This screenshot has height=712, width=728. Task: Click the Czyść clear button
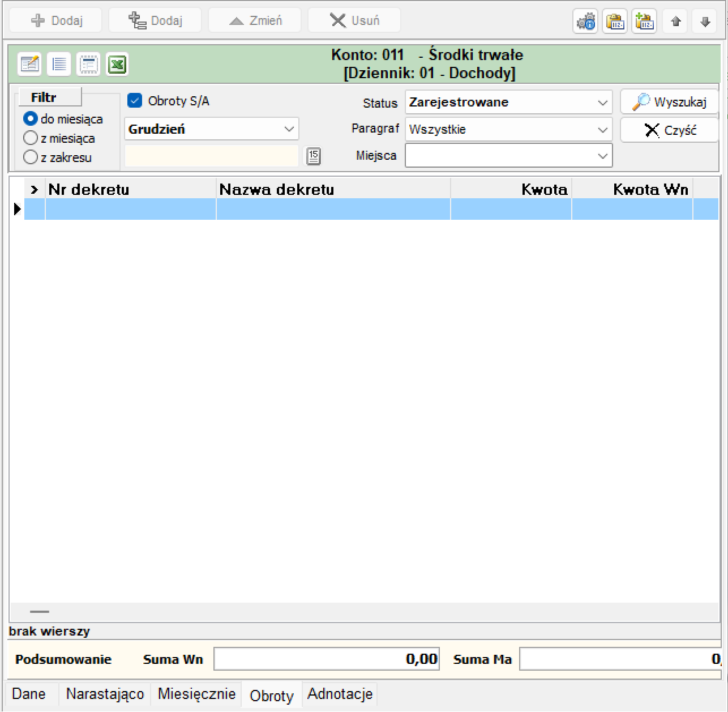[x=670, y=130]
